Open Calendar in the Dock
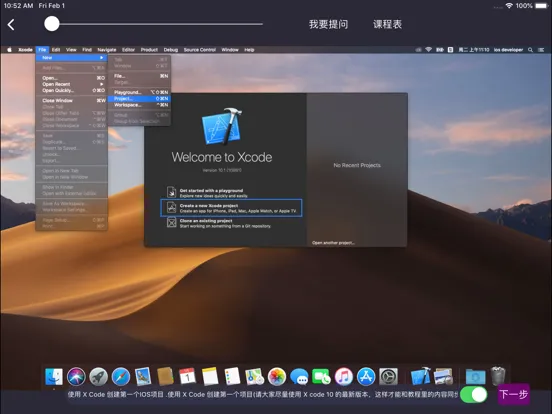The image size is (552, 414). 188,377
